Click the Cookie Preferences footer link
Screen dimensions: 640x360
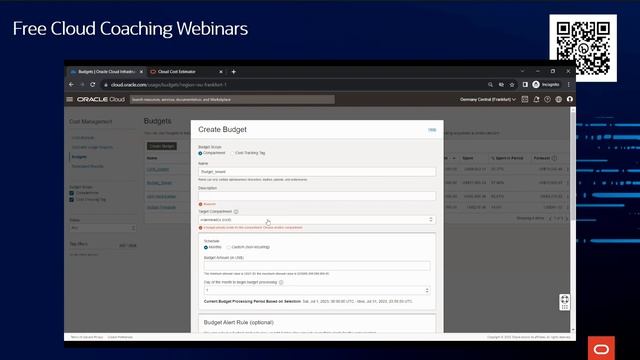120,337
